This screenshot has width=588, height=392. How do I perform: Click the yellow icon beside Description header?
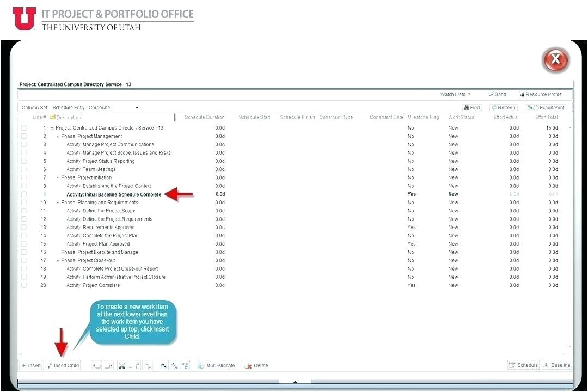(52, 118)
